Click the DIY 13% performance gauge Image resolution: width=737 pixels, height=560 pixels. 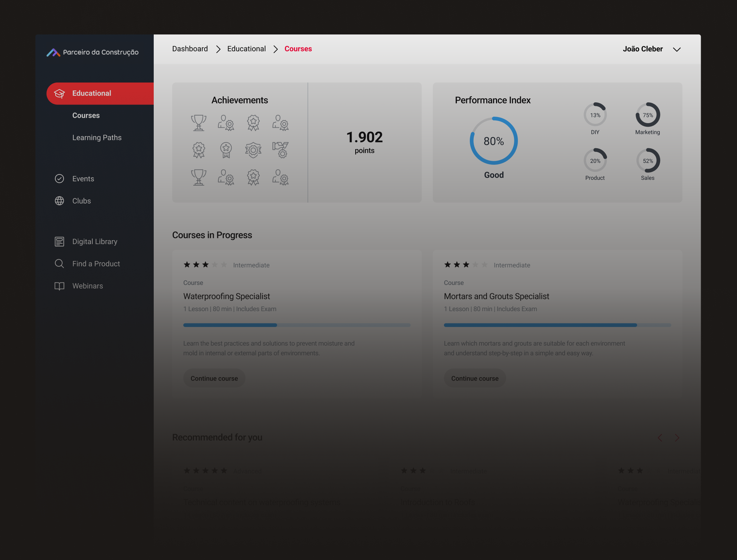click(x=595, y=115)
